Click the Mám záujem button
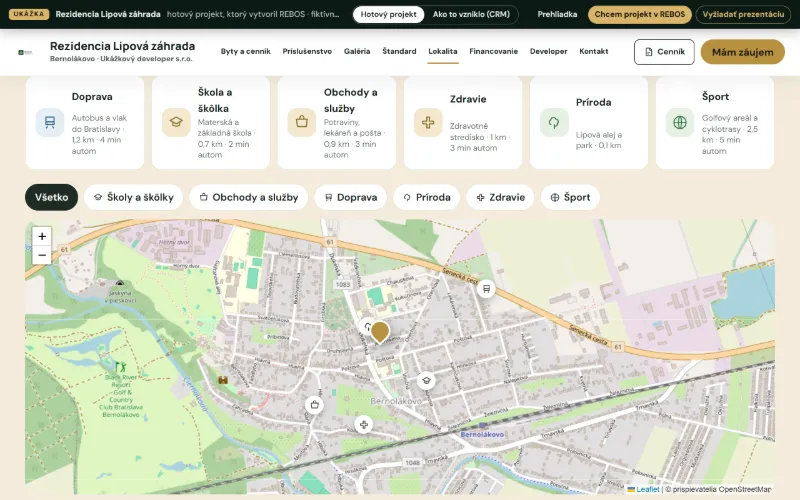Viewport: 800px width, 500px height. (742, 52)
